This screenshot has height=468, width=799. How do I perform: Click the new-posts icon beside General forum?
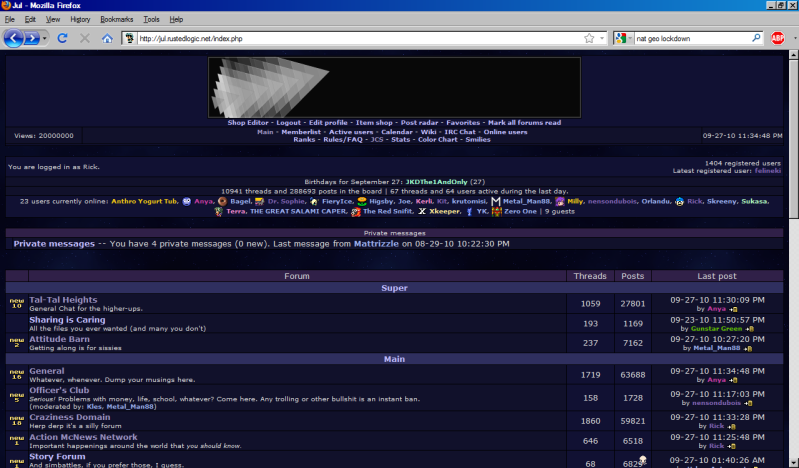point(16,375)
